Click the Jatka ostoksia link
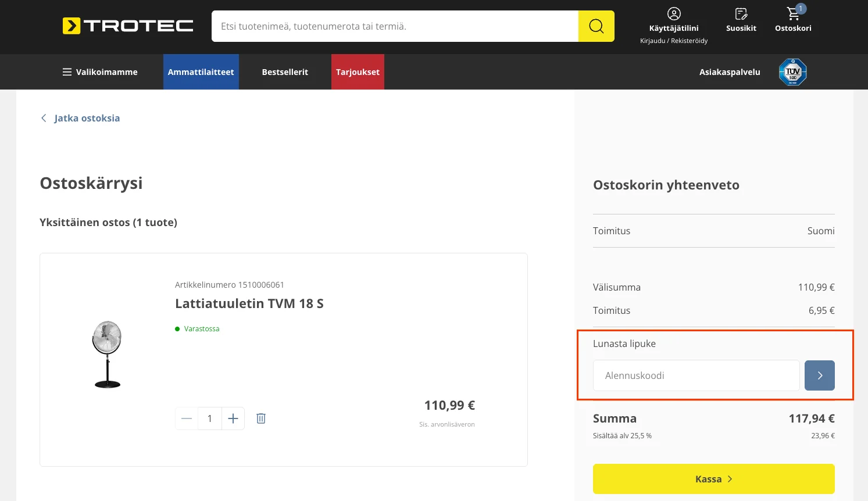 80,118
